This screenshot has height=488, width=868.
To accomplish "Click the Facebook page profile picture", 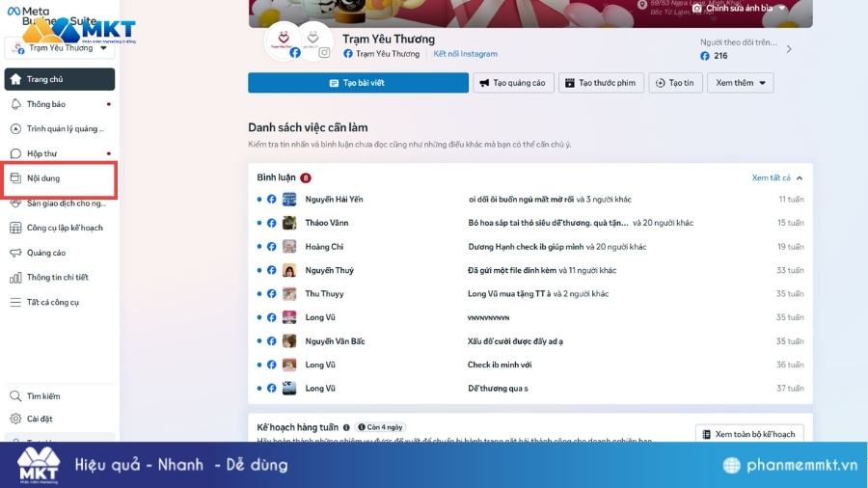I will (284, 41).
